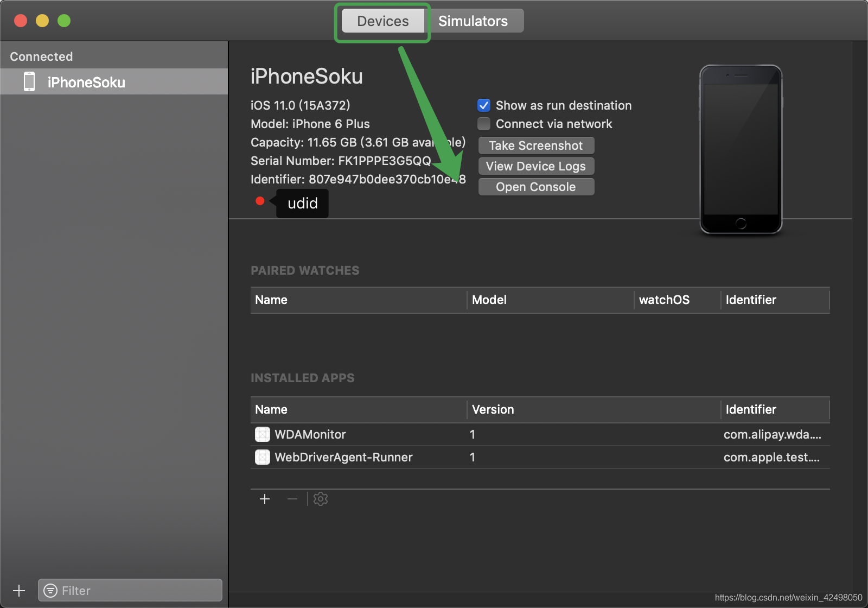The height and width of the screenshot is (608, 868).
Task: Click the iPhone device preview image
Action: coord(741,149)
